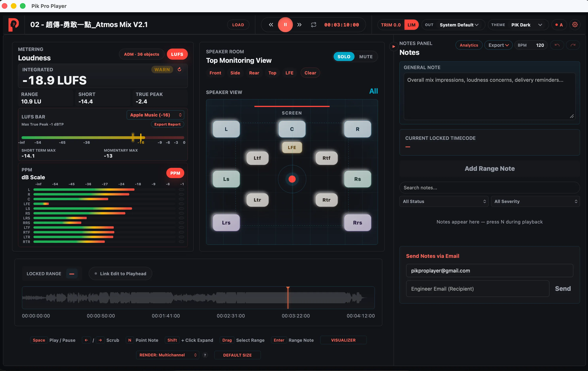Toggle the Side speaker group filter
588x371 pixels.
235,73
